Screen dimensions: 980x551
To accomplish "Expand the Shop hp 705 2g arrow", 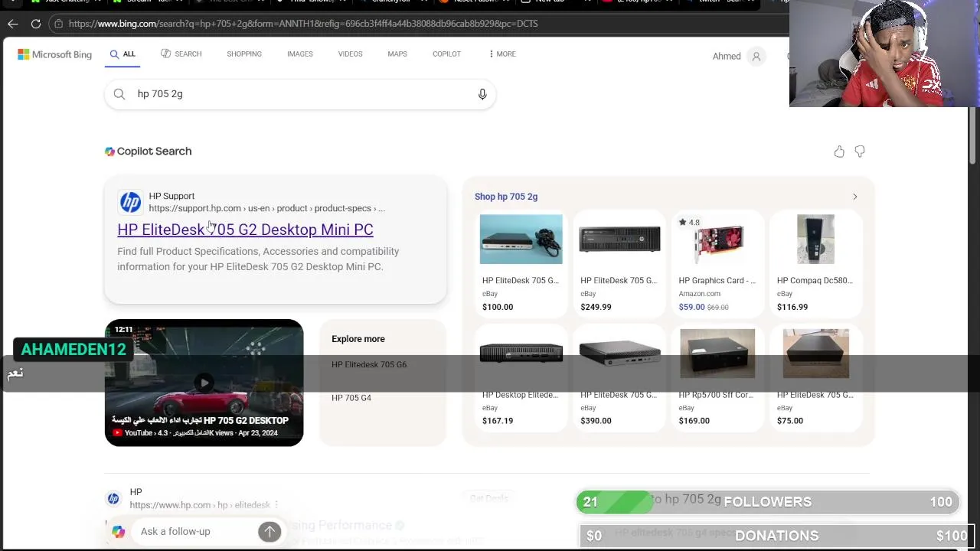I will click(854, 197).
